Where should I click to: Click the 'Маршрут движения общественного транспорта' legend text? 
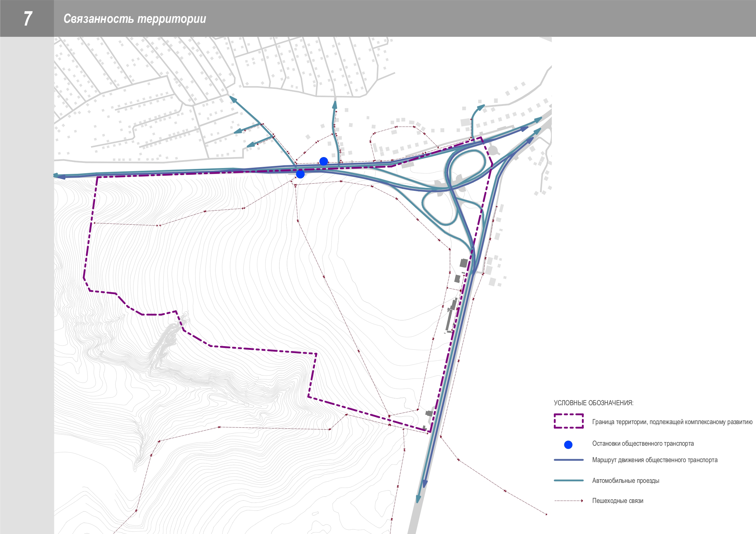coord(655,460)
